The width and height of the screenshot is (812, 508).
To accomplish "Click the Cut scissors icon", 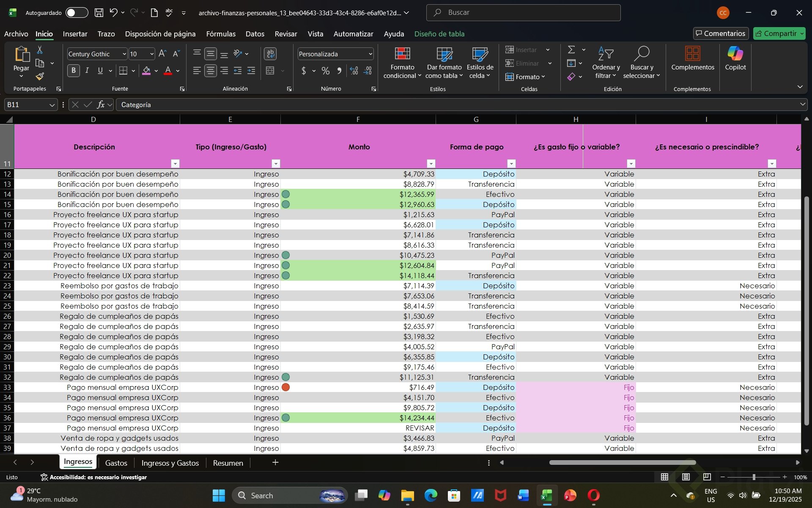I will coord(40,50).
